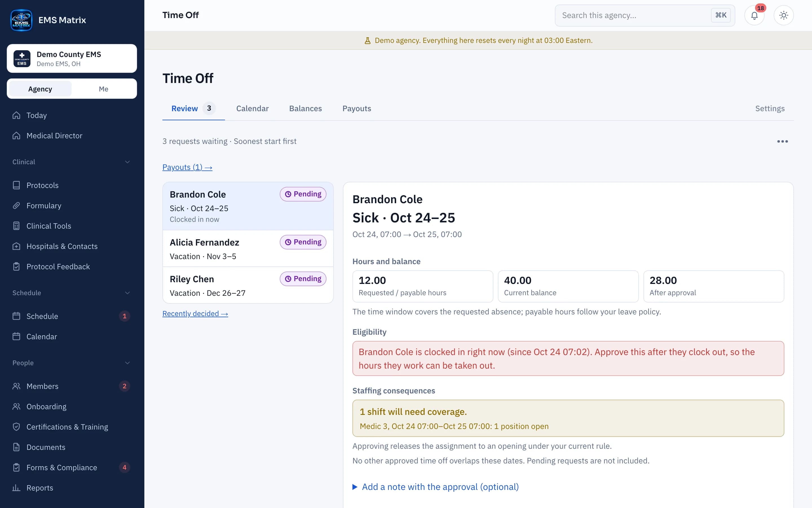Switch to Agency view

(40, 89)
